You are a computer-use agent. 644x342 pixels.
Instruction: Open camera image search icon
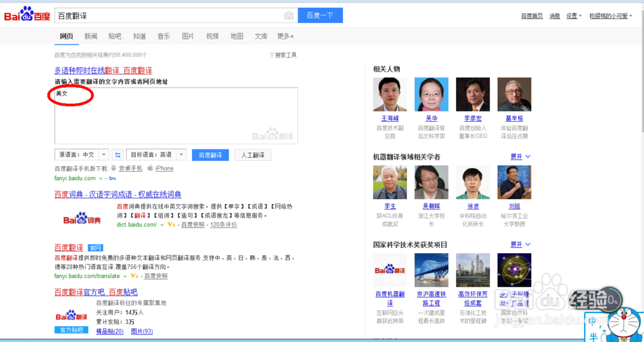click(x=289, y=15)
